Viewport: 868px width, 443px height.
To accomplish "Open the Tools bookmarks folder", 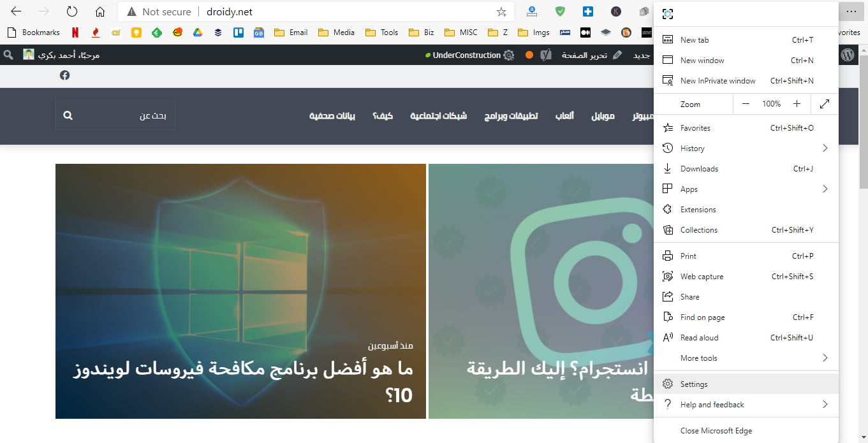I will tap(382, 33).
